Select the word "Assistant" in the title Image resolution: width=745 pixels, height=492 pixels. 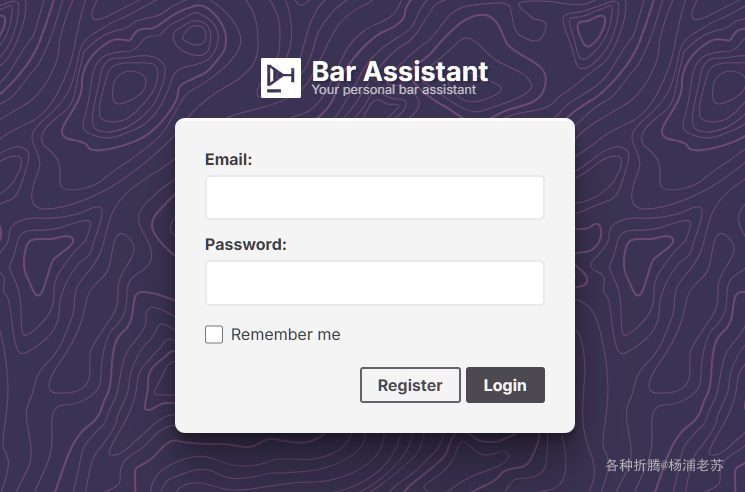click(x=426, y=72)
